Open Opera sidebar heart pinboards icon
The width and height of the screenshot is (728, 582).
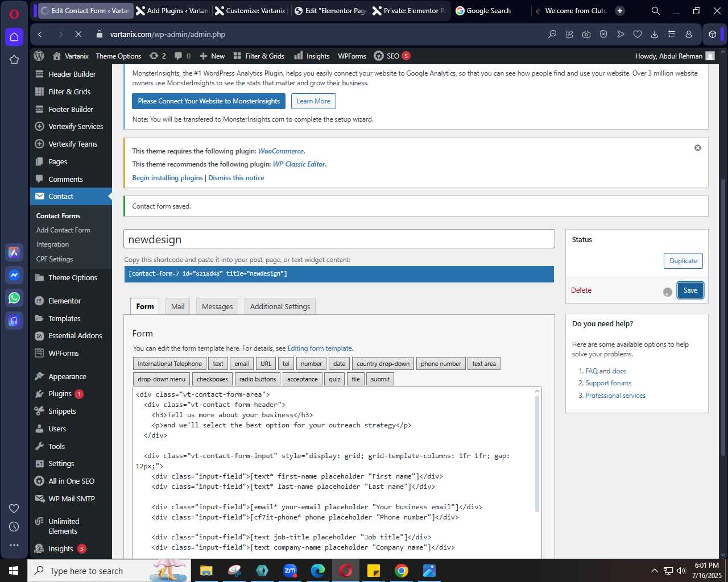coord(14,508)
